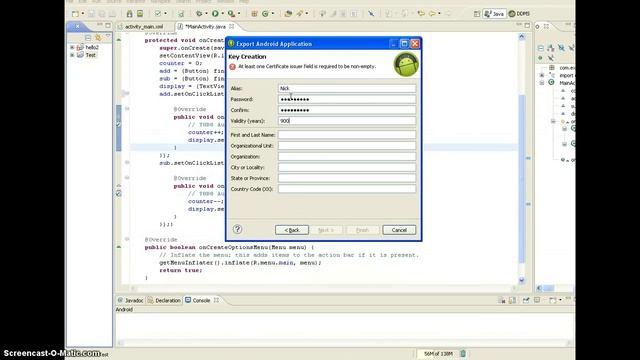Click the Android Virtual Device Manager icon

tap(140, 14)
